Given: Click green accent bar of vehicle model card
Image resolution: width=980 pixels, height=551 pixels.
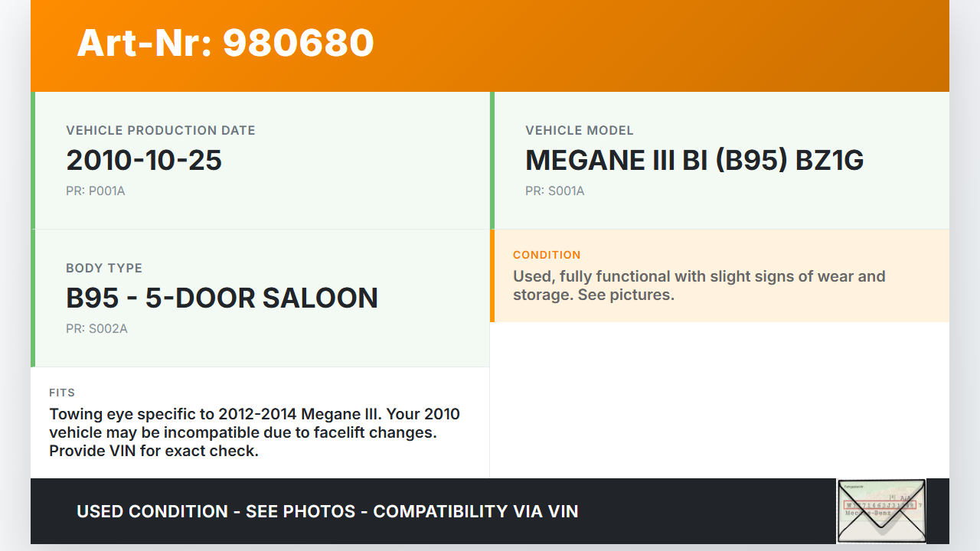Looking at the screenshot, I should pos(492,161).
